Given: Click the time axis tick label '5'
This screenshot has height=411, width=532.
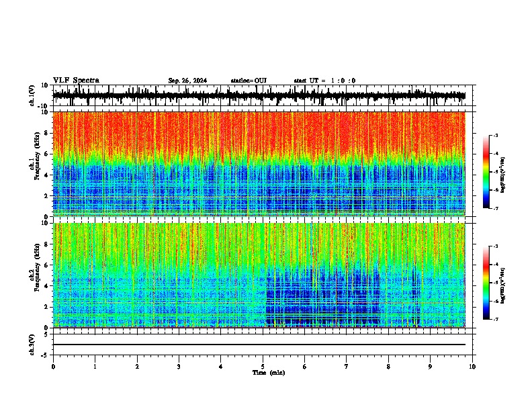Looking at the screenshot, I should pyautogui.click(x=263, y=367).
